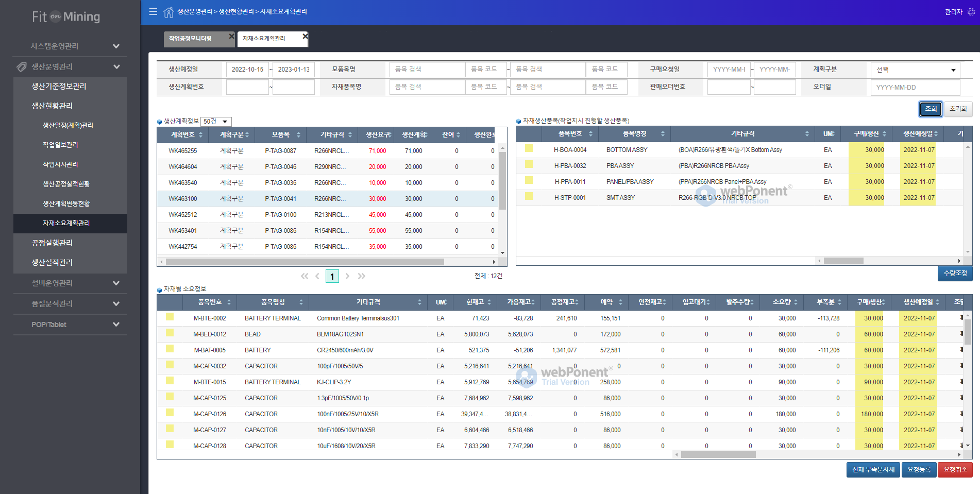Close the 작업공정모니터링 tab
Viewport: 980px width, 494px height.
point(231,36)
